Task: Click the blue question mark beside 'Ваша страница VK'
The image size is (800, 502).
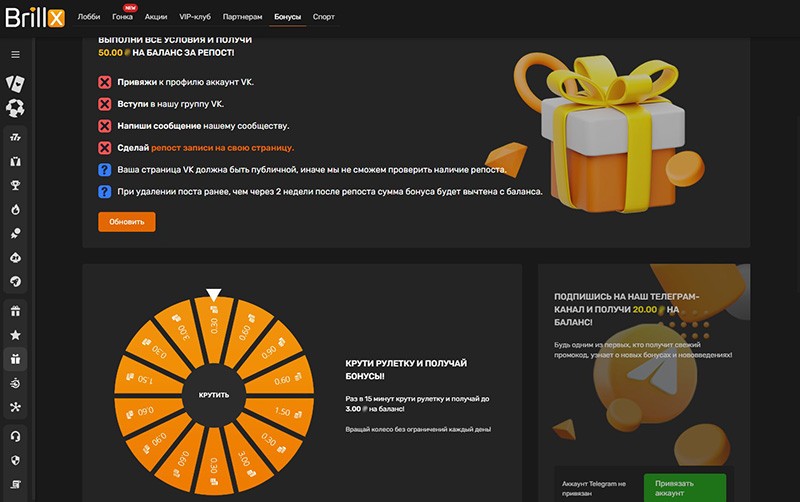Action: [x=105, y=170]
